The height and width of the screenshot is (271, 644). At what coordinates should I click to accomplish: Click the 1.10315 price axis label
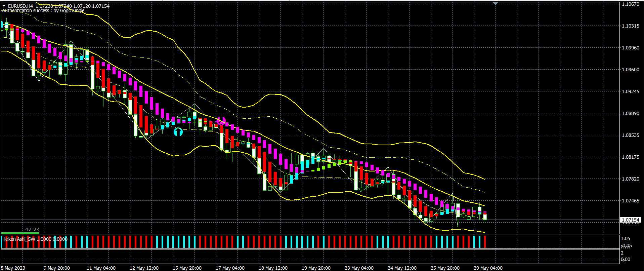click(x=630, y=26)
